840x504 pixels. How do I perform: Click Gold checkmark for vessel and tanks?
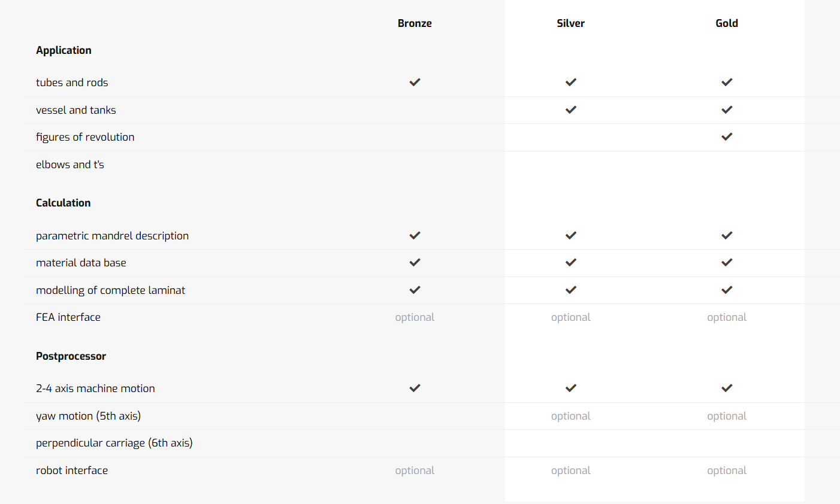click(727, 110)
